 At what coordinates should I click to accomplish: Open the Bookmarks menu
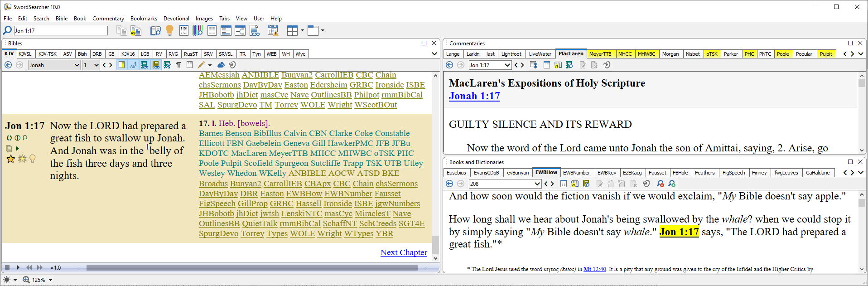tap(144, 19)
